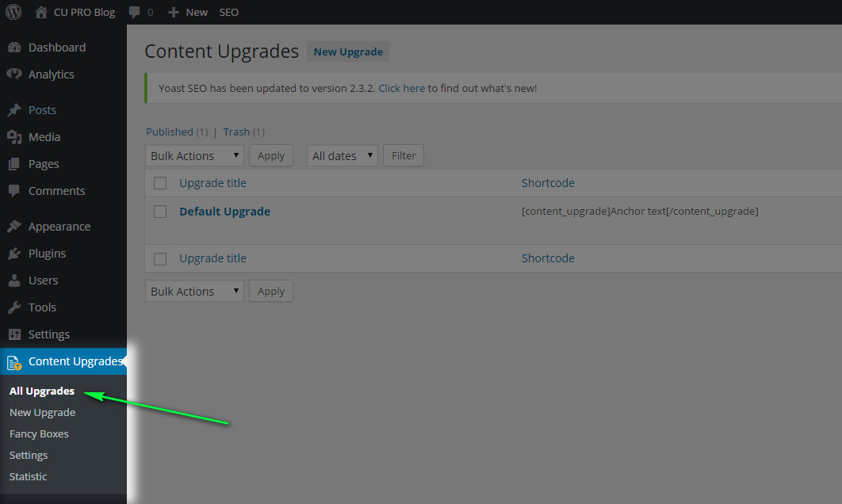
Task: Open the comments bubble icon in admin bar
Action: 134,12
